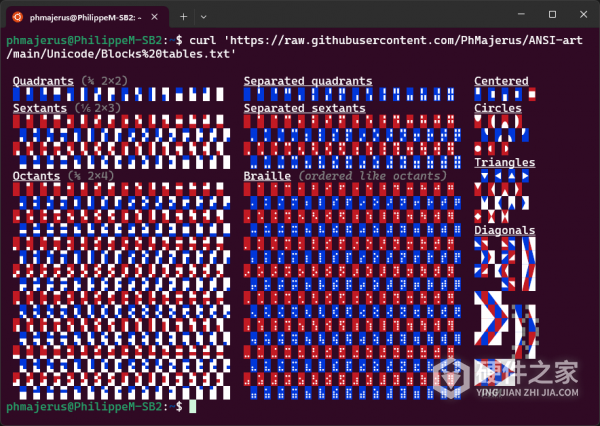The width and height of the screenshot is (600, 426).
Task: Click the green cursor at the bottom prompt
Action: click(x=193, y=408)
